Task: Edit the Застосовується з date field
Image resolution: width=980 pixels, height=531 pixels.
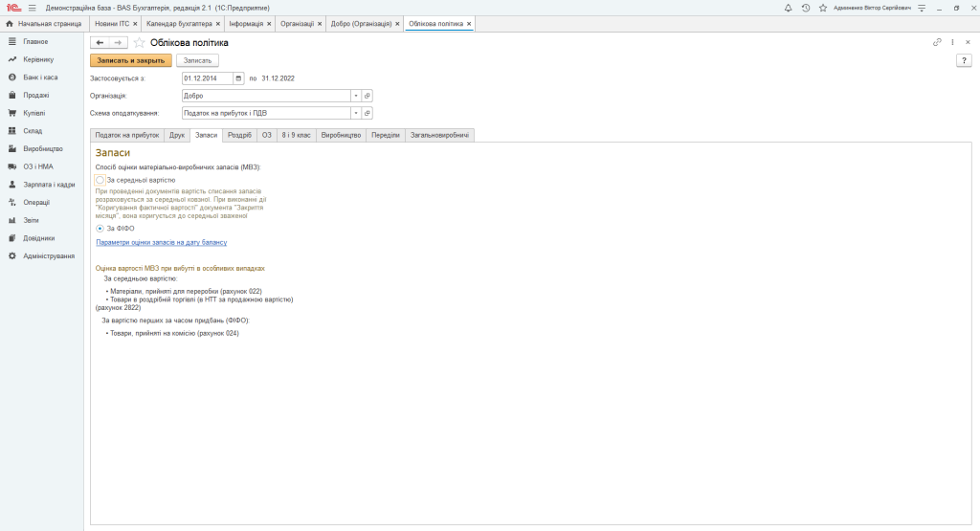Action: pyautogui.click(x=208, y=78)
